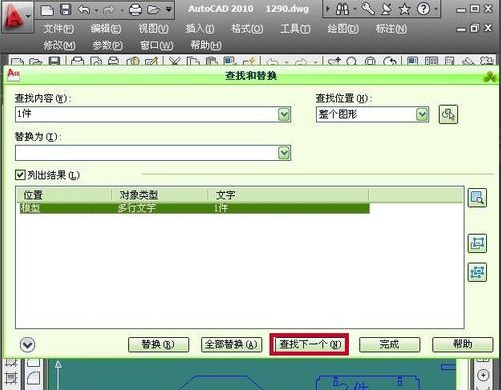Expand more search options round chevron
This screenshot has height=390, width=501.
pyautogui.click(x=27, y=345)
